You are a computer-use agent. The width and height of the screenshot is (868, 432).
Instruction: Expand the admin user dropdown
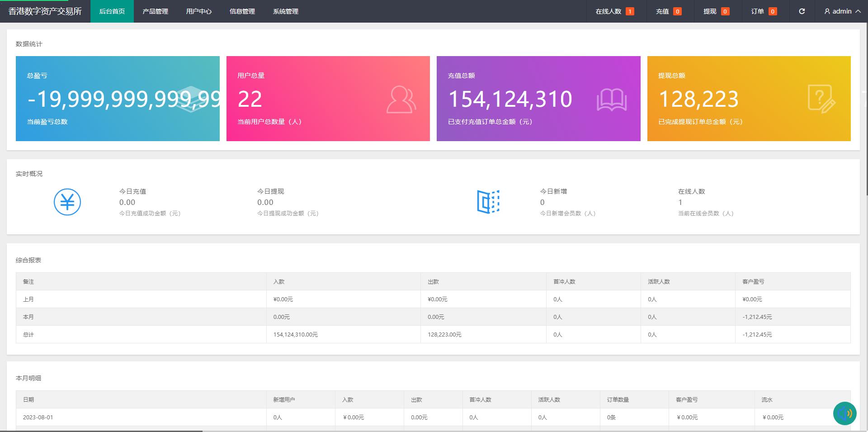(842, 11)
